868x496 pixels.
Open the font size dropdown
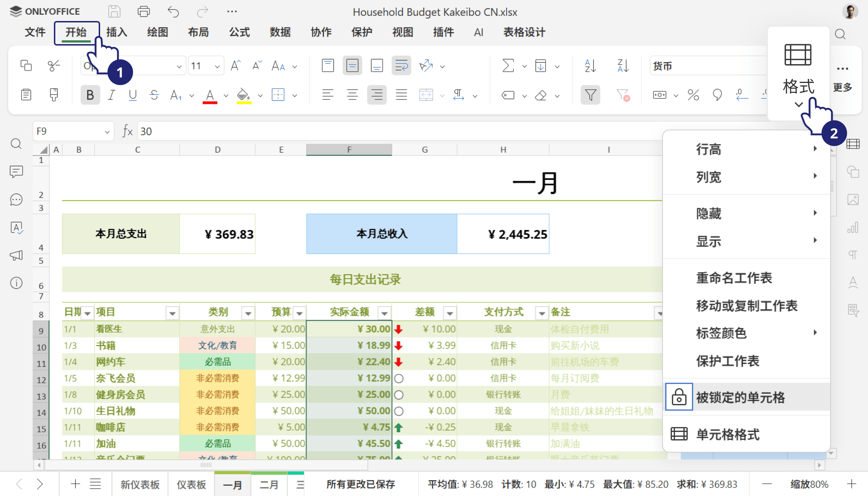pyautogui.click(x=217, y=66)
